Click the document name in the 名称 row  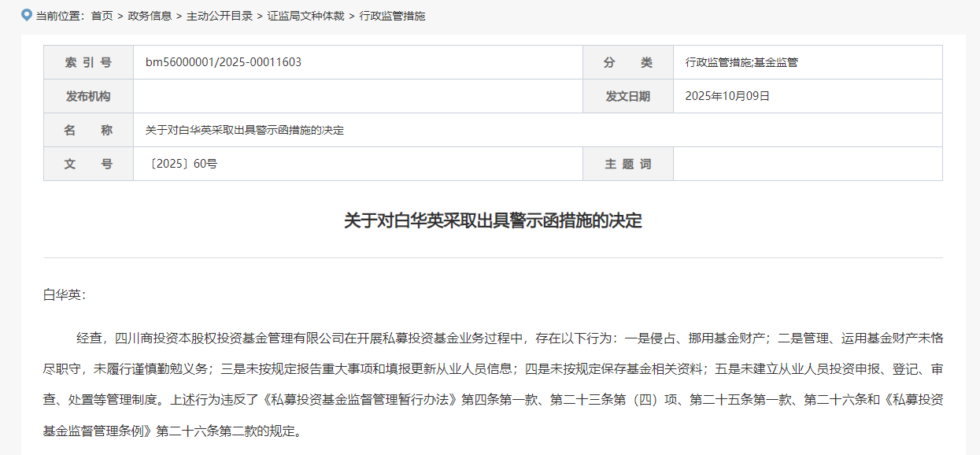245,130
